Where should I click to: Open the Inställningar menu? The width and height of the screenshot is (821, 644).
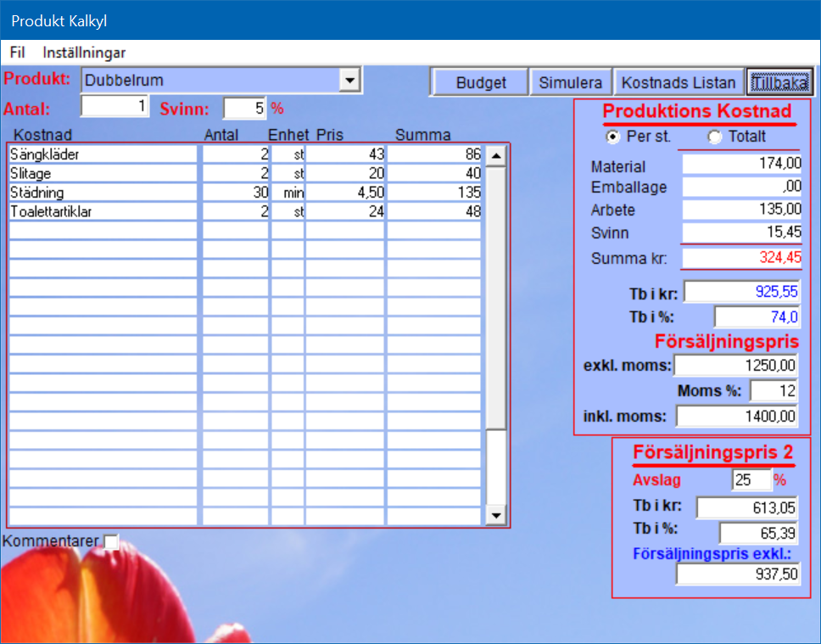(x=84, y=53)
